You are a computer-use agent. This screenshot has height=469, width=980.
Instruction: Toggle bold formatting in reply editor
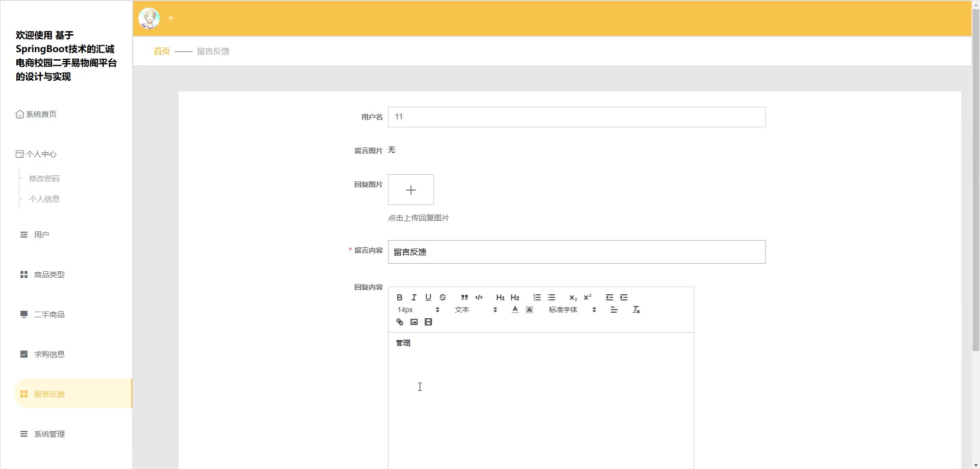(400, 297)
